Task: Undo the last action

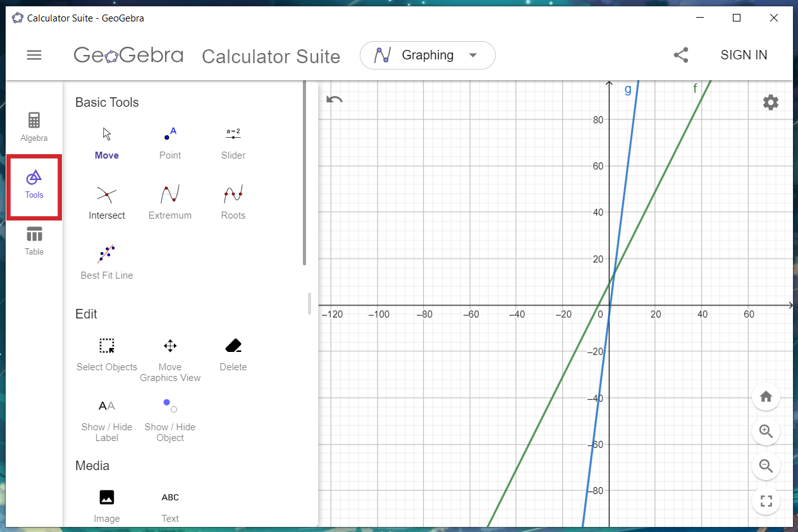Action: click(335, 99)
